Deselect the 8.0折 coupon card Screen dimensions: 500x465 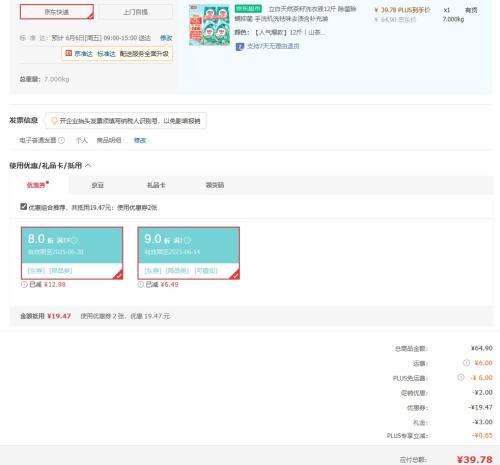(x=72, y=253)
